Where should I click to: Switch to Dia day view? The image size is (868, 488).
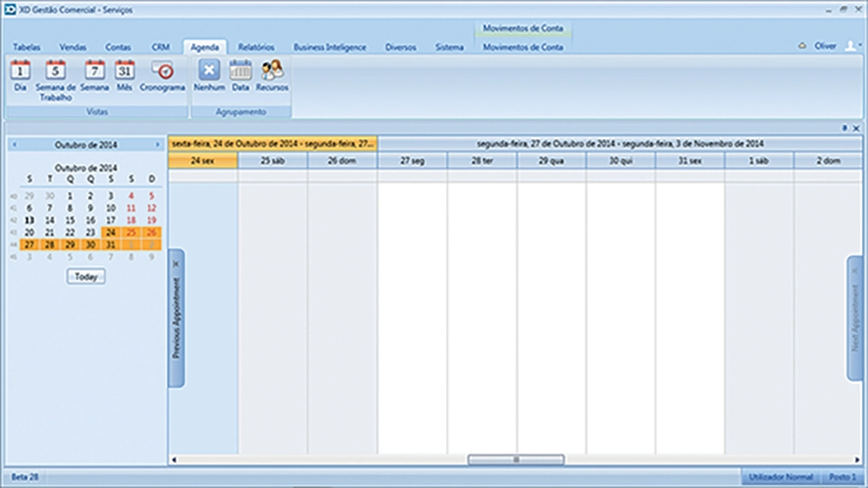[x=20, y=76]
